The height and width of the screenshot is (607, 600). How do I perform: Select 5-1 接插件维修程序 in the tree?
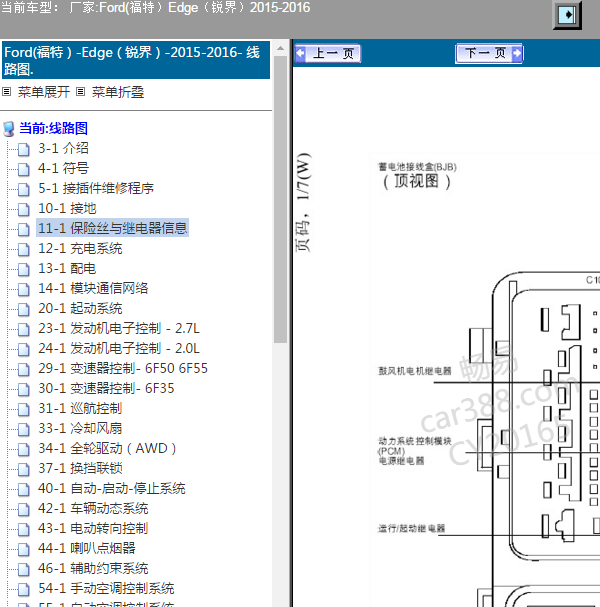[x=96, y=189]
